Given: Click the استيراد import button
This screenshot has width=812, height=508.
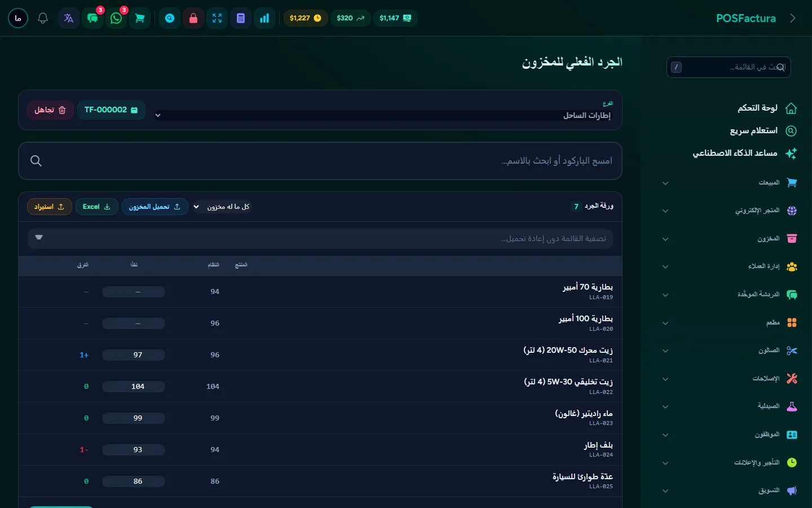Looking at the screenshot, I should pos(49,207).
